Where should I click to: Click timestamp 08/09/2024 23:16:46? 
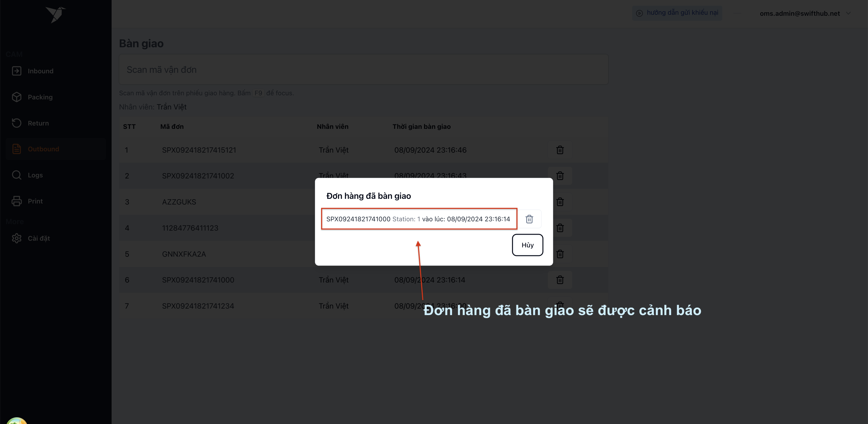point(430,150)
